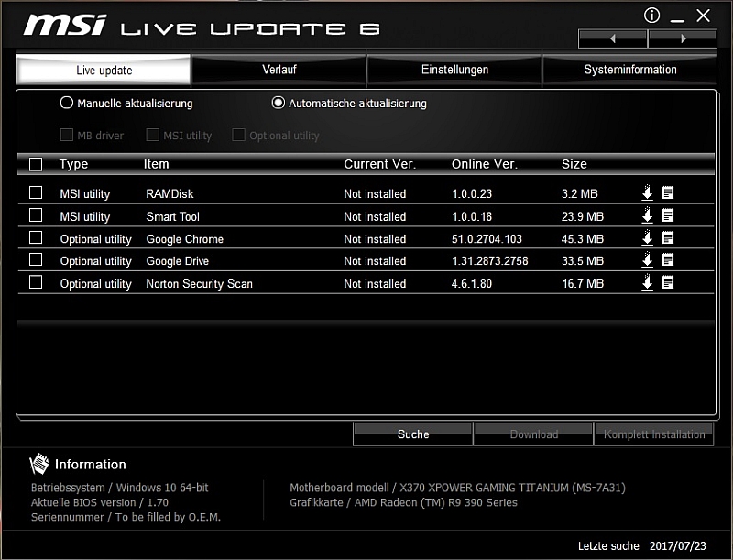This screenshot has height=560, width=733.
Task: Open the Systeminformation tab
Action: (x=629, y=70)
